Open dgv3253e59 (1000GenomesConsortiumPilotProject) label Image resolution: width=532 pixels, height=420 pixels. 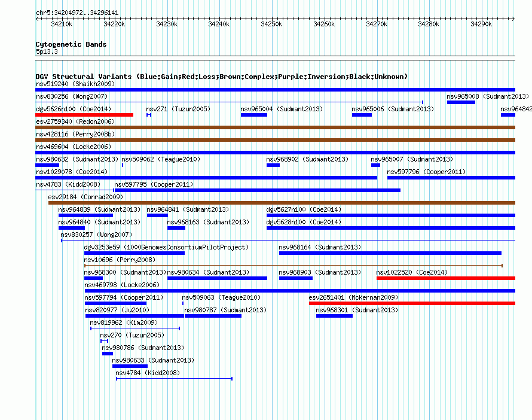point(166,247)
